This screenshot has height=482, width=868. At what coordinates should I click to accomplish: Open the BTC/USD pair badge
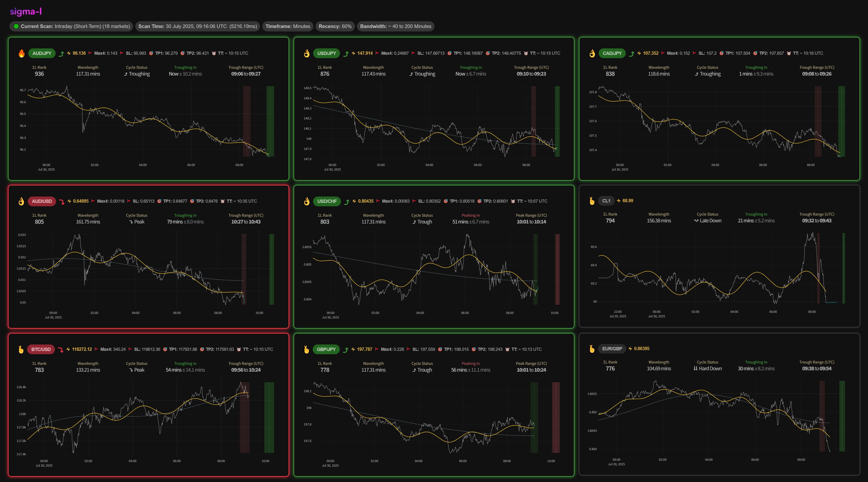(41, 349)
